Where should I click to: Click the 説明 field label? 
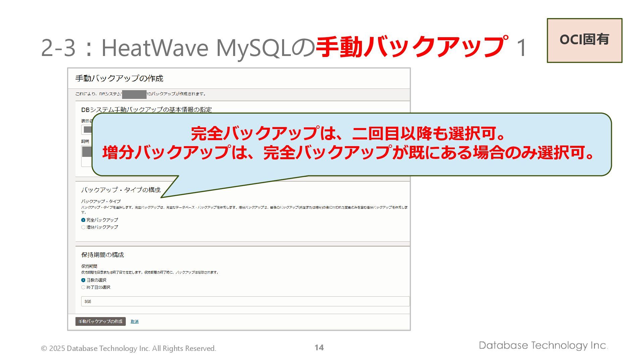(x=85, y=141)
